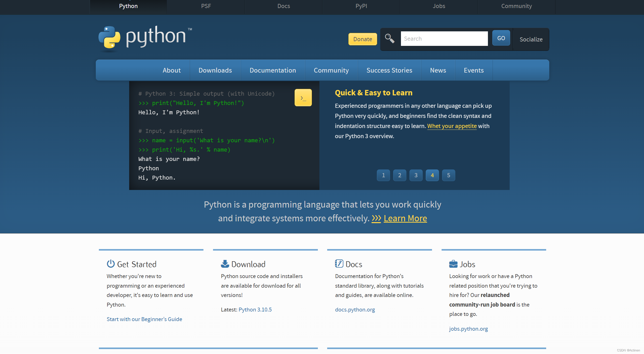This screenshot has width=644, height=354.
Task: Click the Python logo icon
Action: (109, 37)
